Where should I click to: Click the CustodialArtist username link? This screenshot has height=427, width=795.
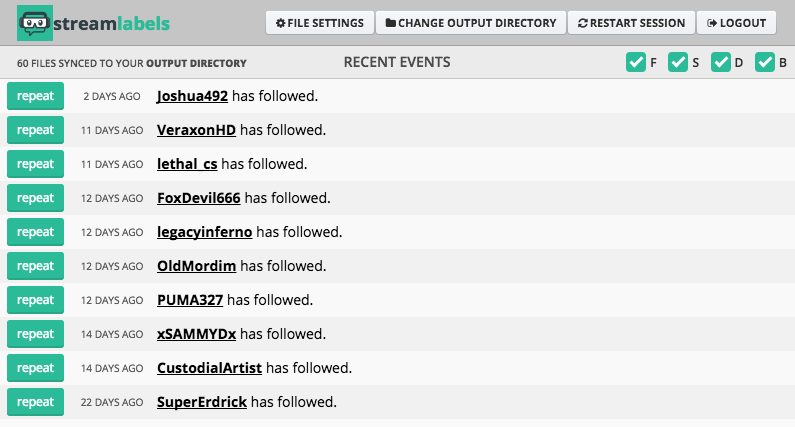(x=209, y=368)
